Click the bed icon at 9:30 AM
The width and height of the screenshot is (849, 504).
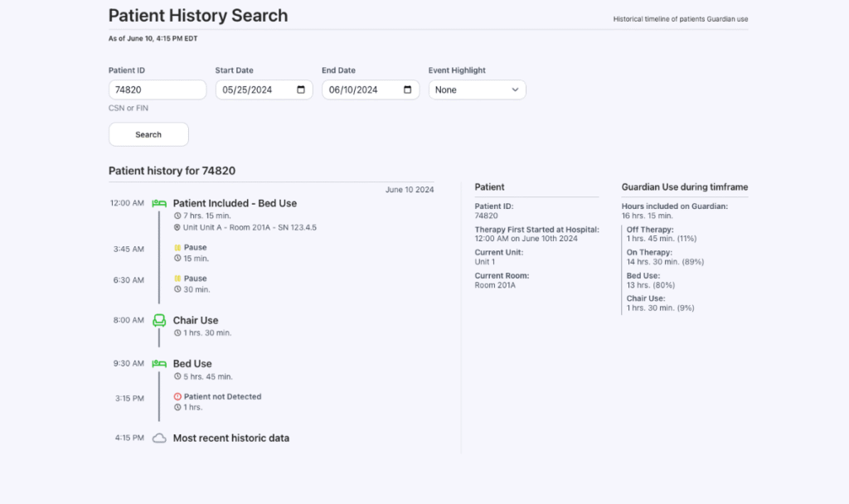pyautogui.click(x=159, y=364)
